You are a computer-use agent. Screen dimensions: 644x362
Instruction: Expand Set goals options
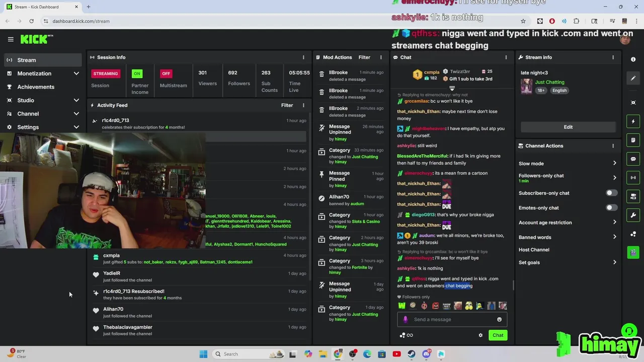[568, 262]
